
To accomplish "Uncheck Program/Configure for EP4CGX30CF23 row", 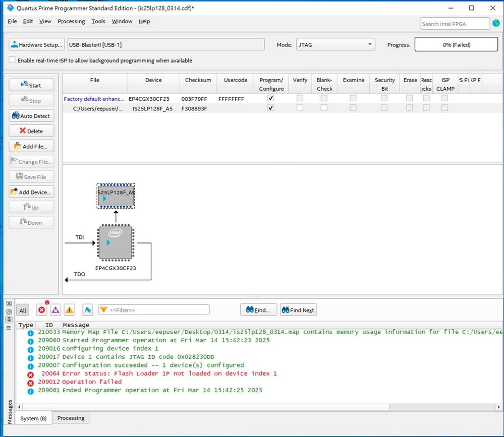I will 271,98.
